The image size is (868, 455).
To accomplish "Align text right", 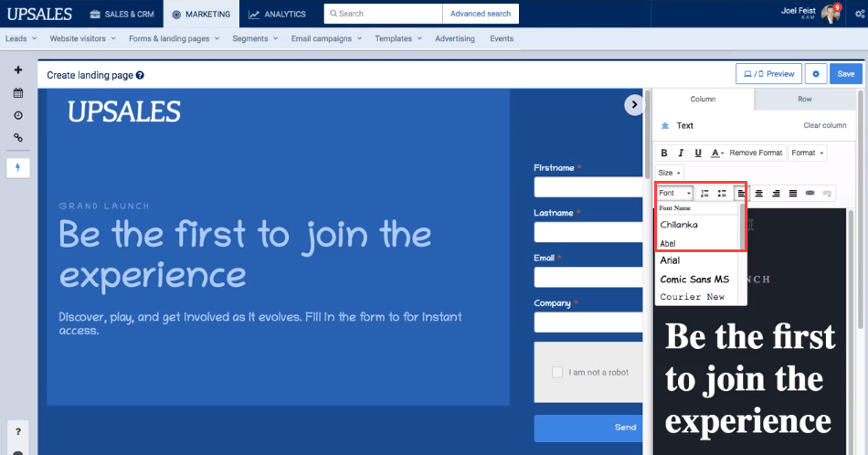I will pos(776,193).
